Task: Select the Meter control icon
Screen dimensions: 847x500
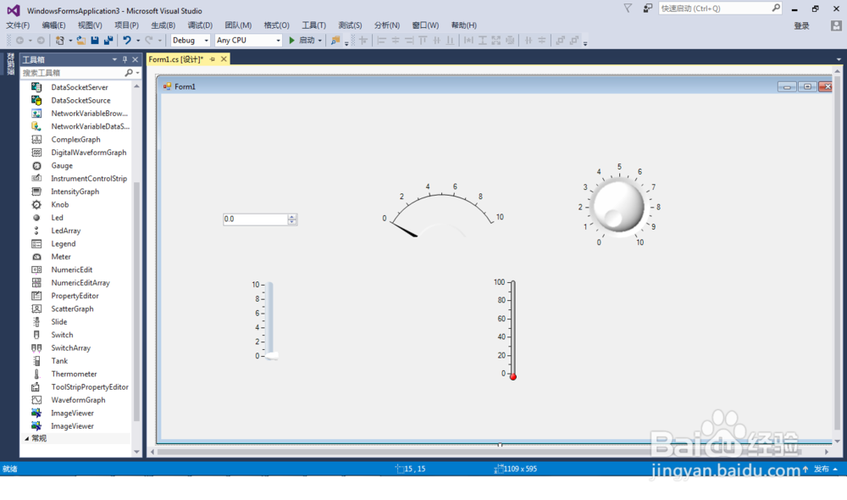Action: (36, 256)
